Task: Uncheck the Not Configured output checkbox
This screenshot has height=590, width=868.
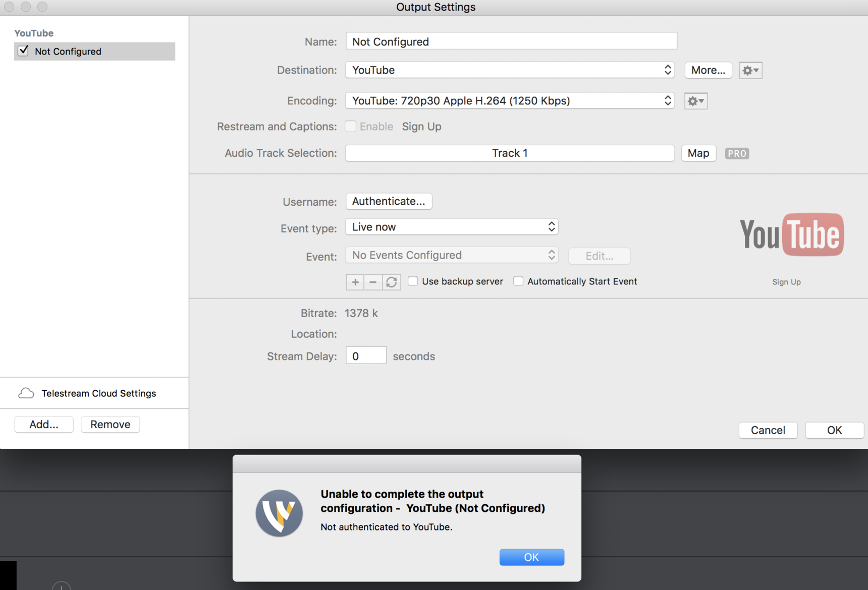Action: 23,51
